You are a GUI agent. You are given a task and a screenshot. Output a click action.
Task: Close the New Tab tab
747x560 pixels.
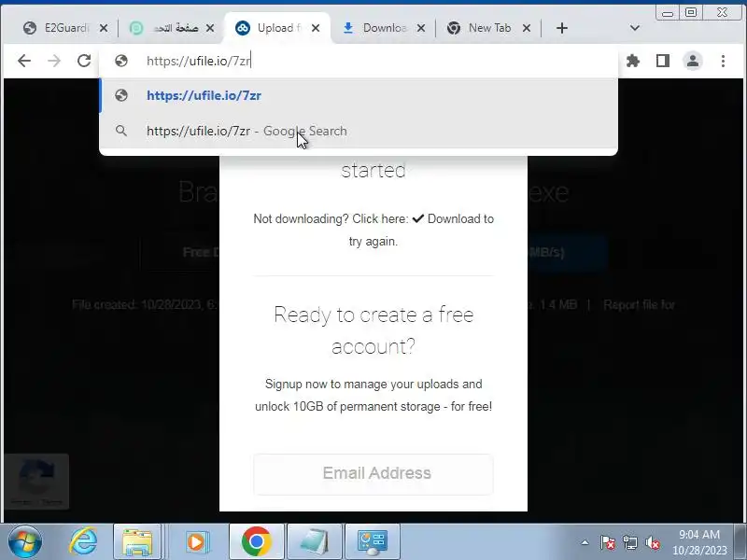(527, 29)
